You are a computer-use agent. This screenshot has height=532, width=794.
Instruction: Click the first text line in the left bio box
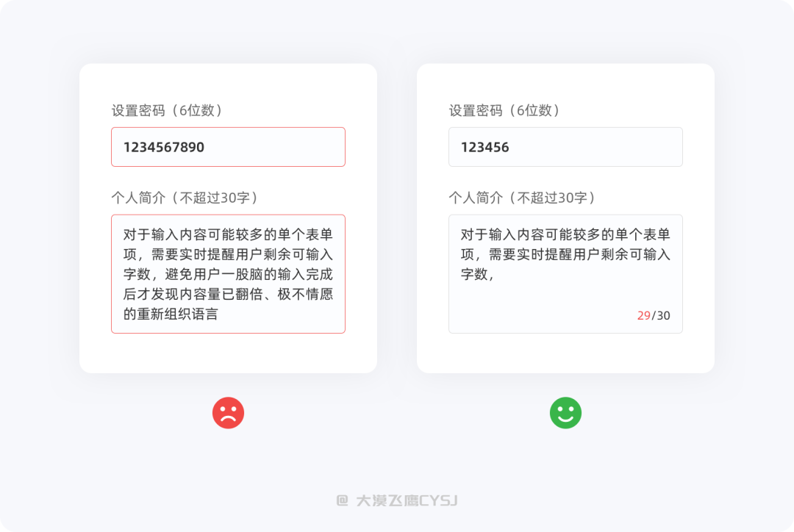pos(228,235)
